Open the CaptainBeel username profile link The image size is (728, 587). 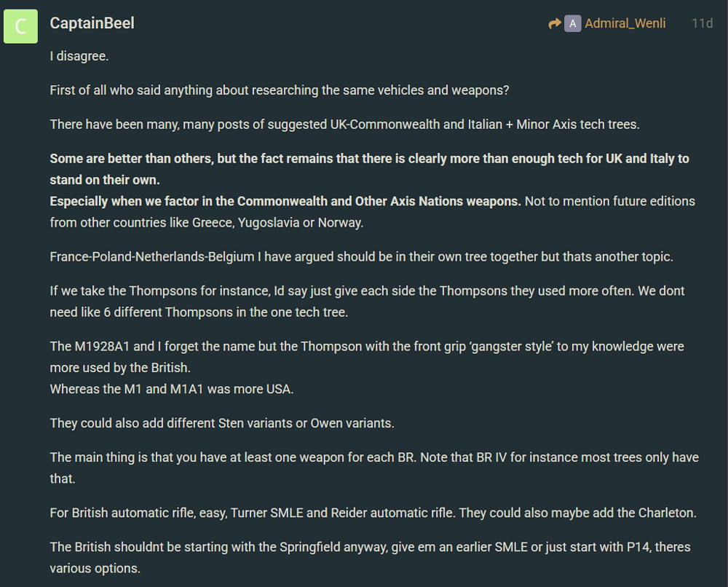click(x=92, y=23)
